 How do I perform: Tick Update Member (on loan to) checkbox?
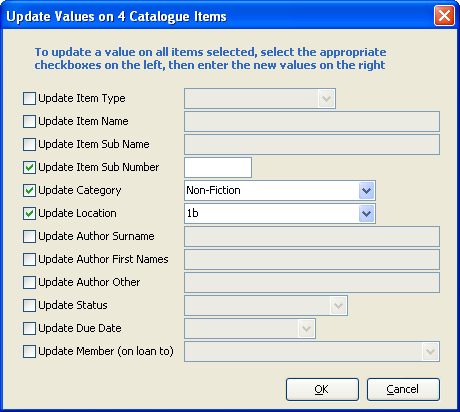pos(29,351)
